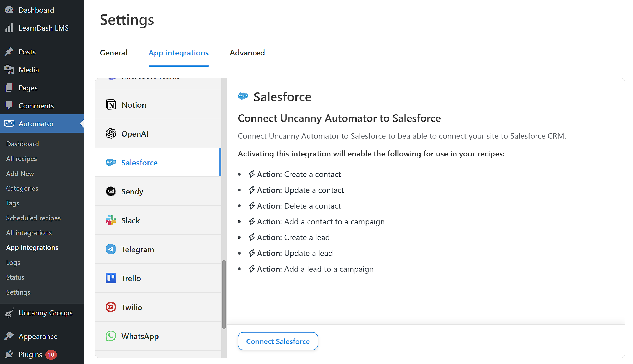Open Categories in Automator submenu
The height and width of the screenshot is (364, 633).
pyautogui.click(x=22, y=189)
